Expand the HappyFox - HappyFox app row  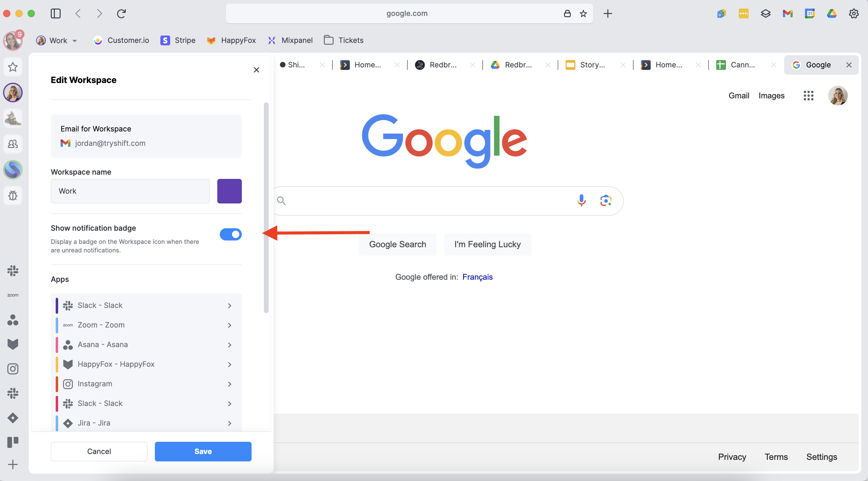click(x=146, y=364)
